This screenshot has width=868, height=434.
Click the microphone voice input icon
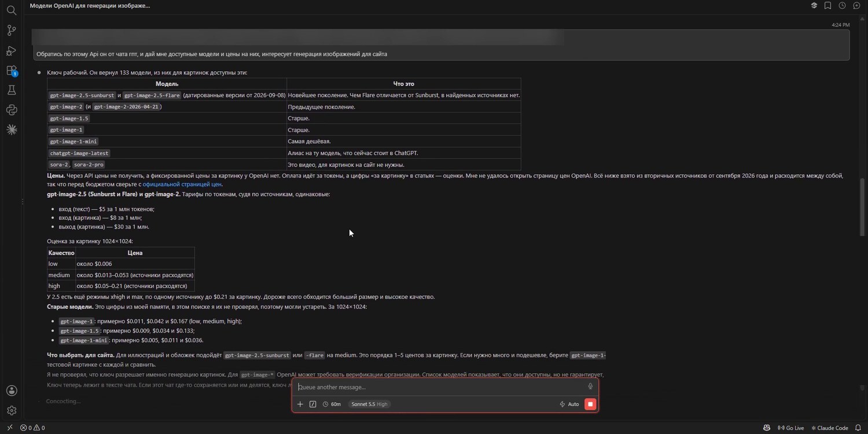click(x=590, y=387)
